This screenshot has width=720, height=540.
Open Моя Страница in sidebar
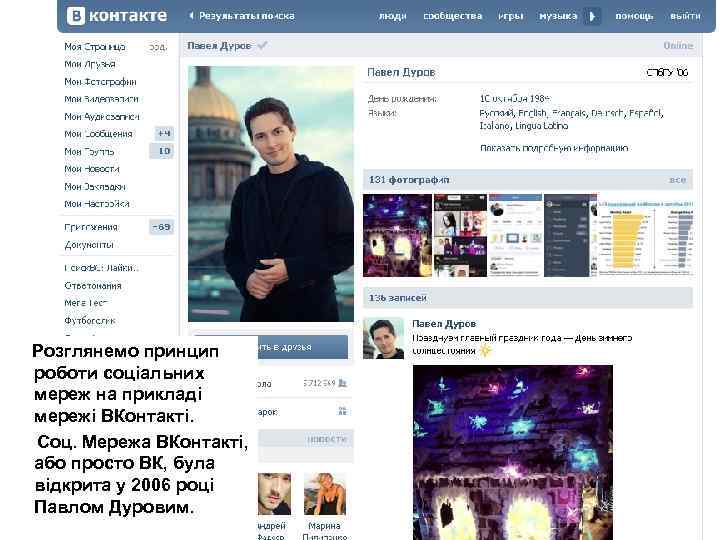[x=95, y=47]
